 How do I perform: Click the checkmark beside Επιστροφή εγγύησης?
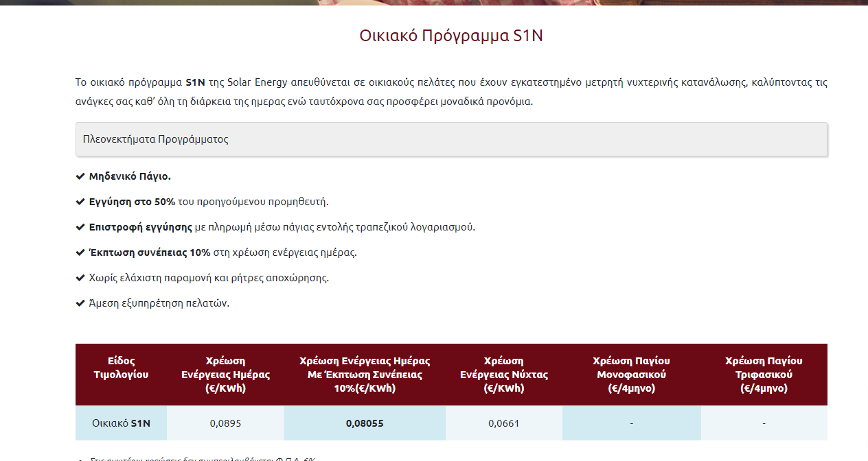[x=80, y=227]
